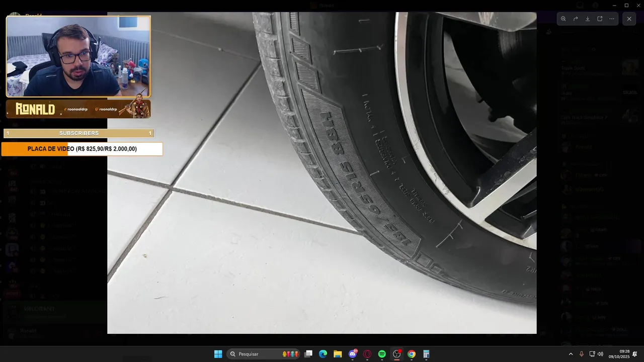Click the SUBSCRIBERS goal bar
The width and height of the screenshot is (644, 362).
click(x=78, y=133)
